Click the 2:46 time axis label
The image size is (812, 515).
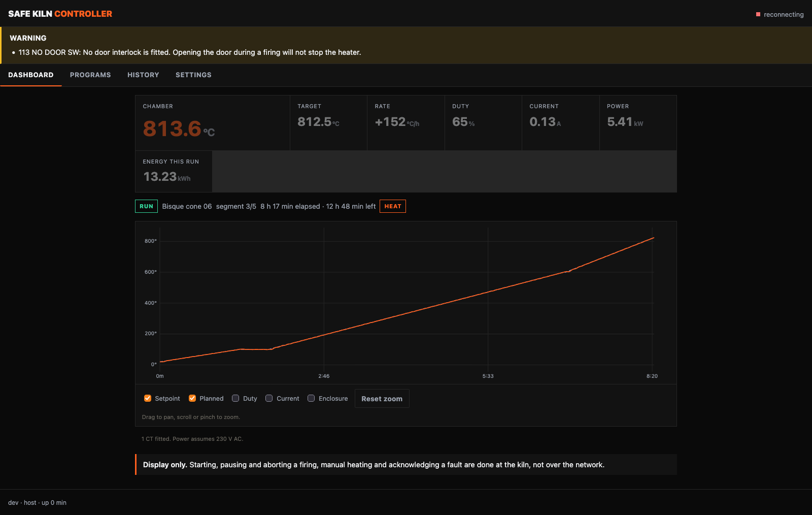point(324,376)
